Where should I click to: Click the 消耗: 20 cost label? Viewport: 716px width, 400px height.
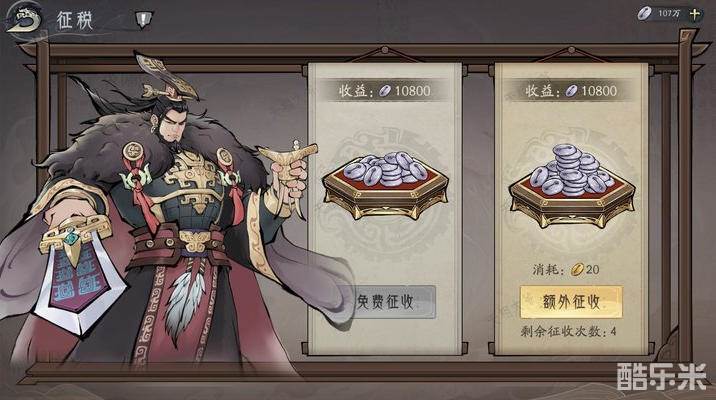[x=566, y=270]
